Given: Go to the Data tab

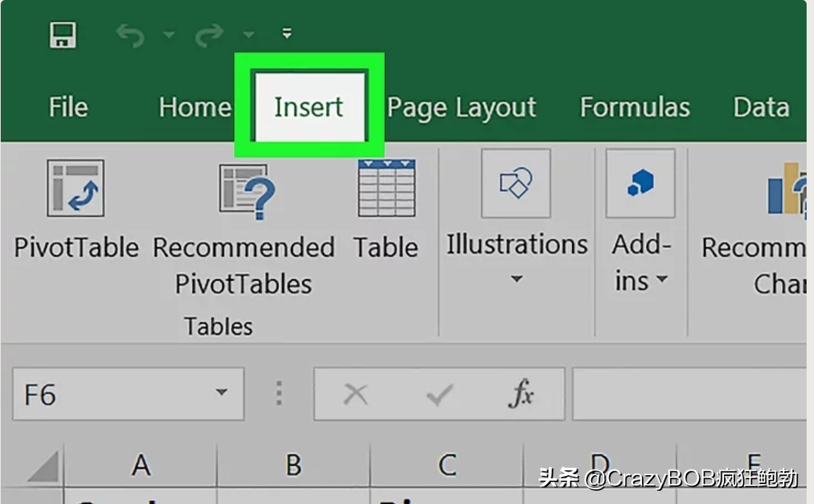Looking at the screenshot, I should (x=761, y=108).
